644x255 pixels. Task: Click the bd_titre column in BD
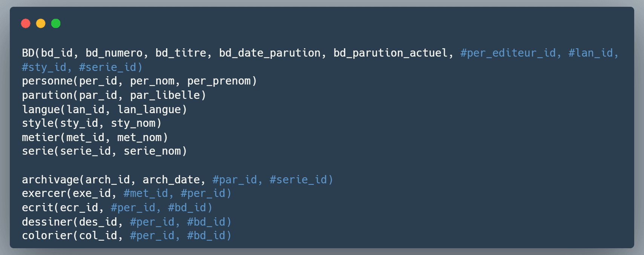pyautogui.click(x=181, y=53)
